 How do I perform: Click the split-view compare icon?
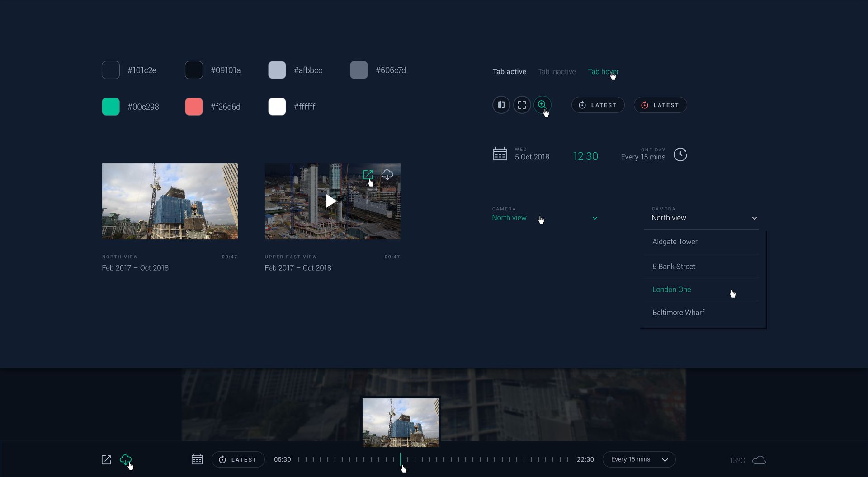[x=501, y=105]
